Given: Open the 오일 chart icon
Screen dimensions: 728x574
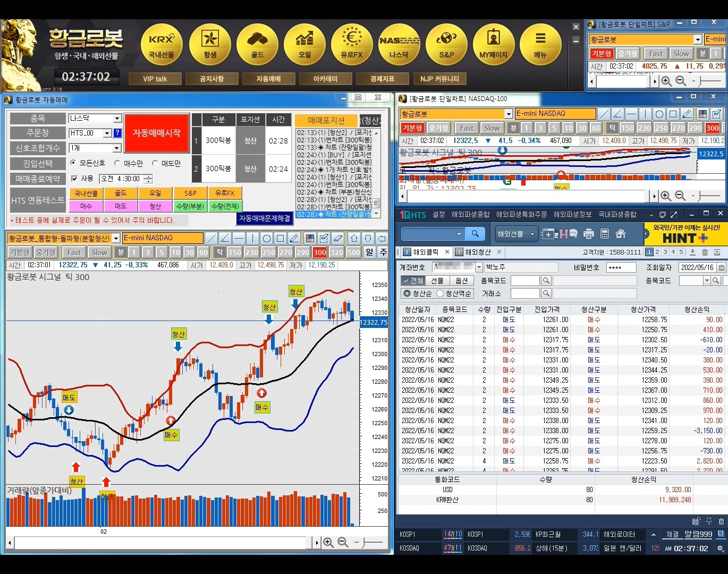Looking at the screenshot, I should 304,45.
